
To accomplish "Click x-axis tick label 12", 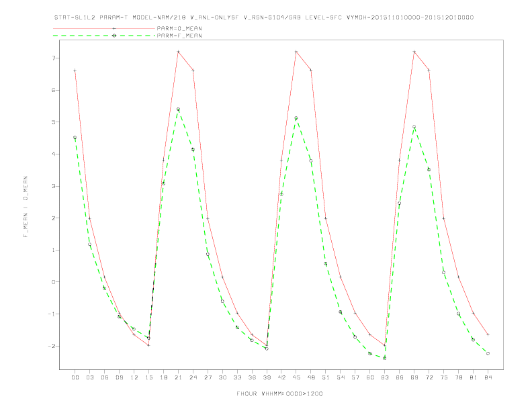I will click(x=134, y=377).
